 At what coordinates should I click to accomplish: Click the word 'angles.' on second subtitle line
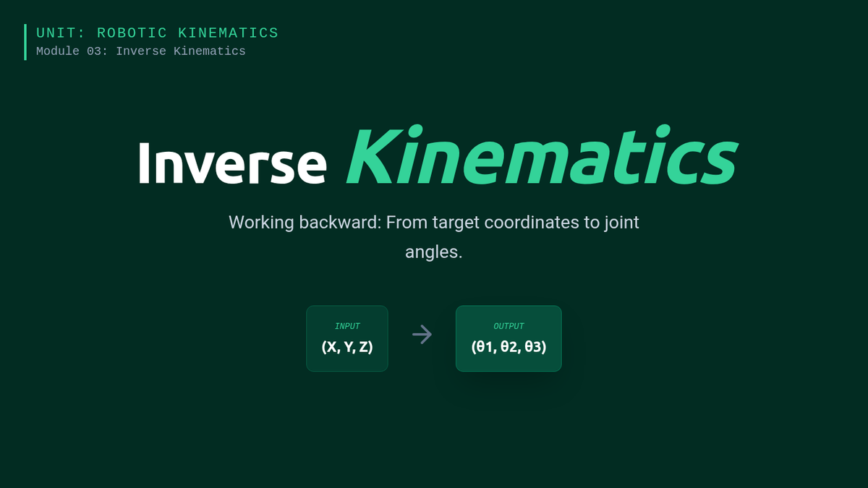(433, 252)
